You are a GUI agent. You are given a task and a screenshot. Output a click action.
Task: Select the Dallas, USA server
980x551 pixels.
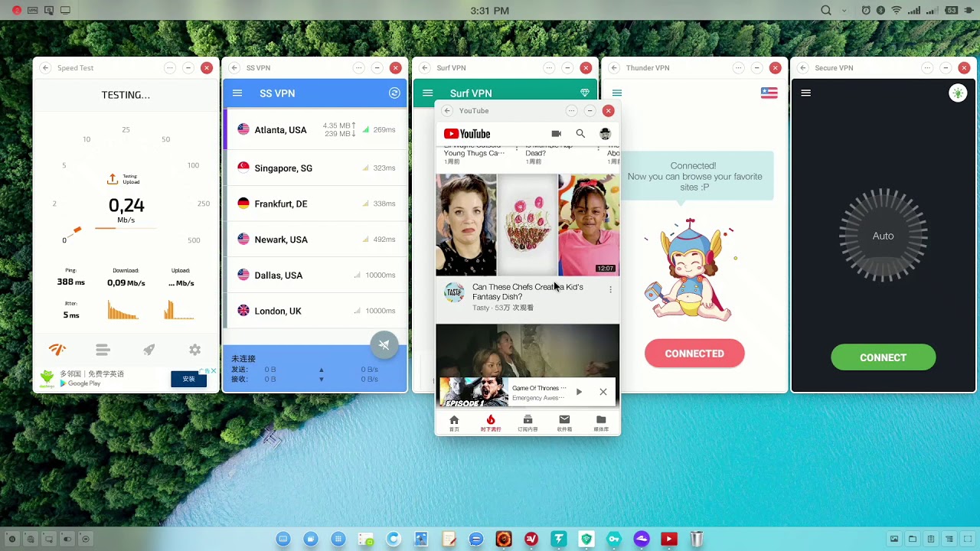coord(315,275)
